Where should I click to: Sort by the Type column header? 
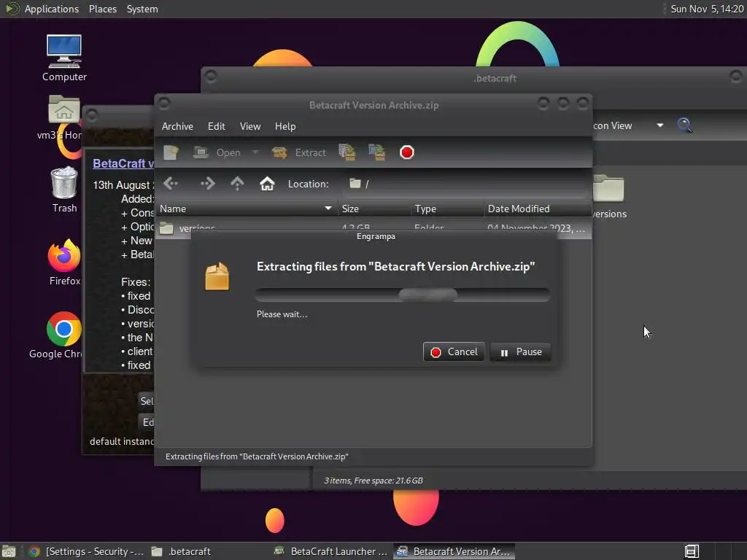pyautogui.click(x=447, y=209)
